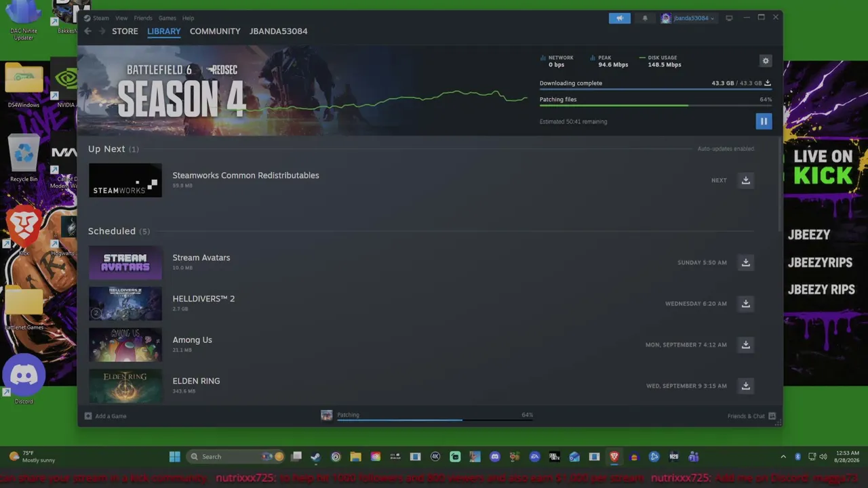The width and height of the screenshot is (868, 488).
Task: Open the Recycle Bin desktop icon
Action: 24,159
